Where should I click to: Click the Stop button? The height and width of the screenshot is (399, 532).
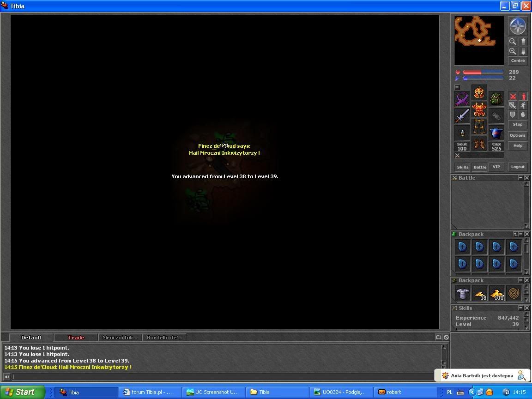point(518,125)
